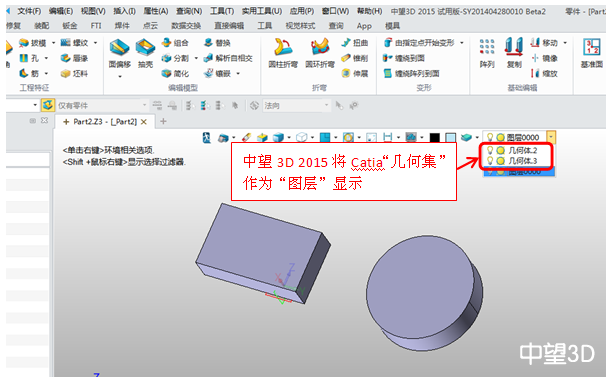Select the 锥削 (Taper) tool
Image resolution: width=609 pixels, height=380 pixels.
click(355, 58)
